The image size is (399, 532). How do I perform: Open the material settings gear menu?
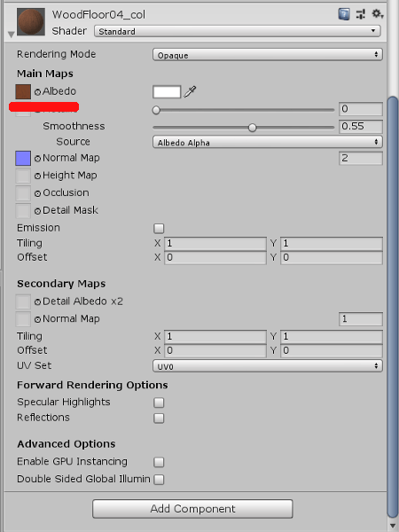377,14
